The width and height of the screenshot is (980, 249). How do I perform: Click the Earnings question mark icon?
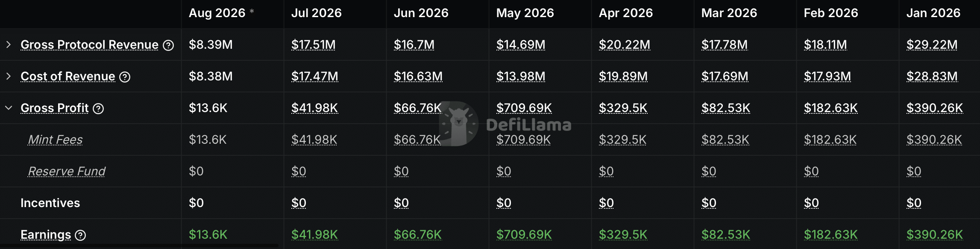(80, 235)
